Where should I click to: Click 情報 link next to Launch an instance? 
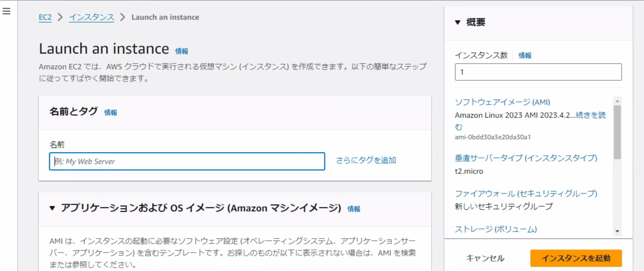click(x=182, y=51)
